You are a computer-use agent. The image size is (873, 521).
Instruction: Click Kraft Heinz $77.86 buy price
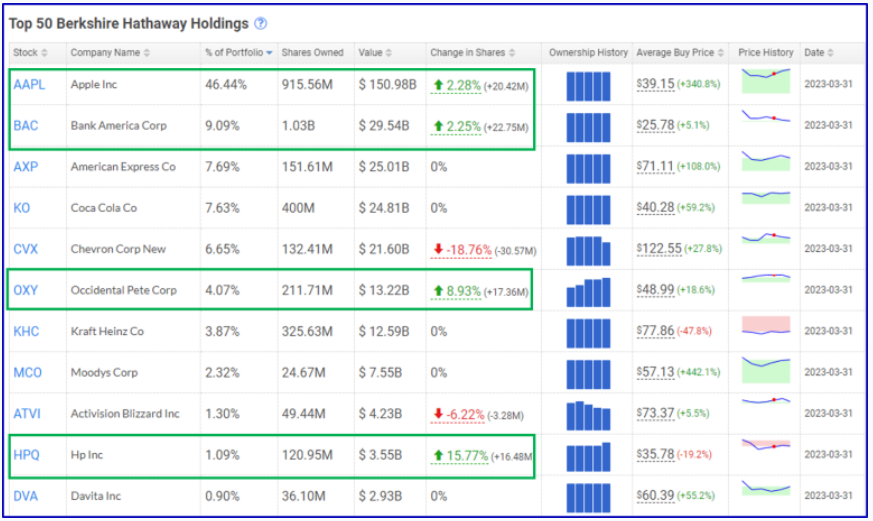point(655,331)
